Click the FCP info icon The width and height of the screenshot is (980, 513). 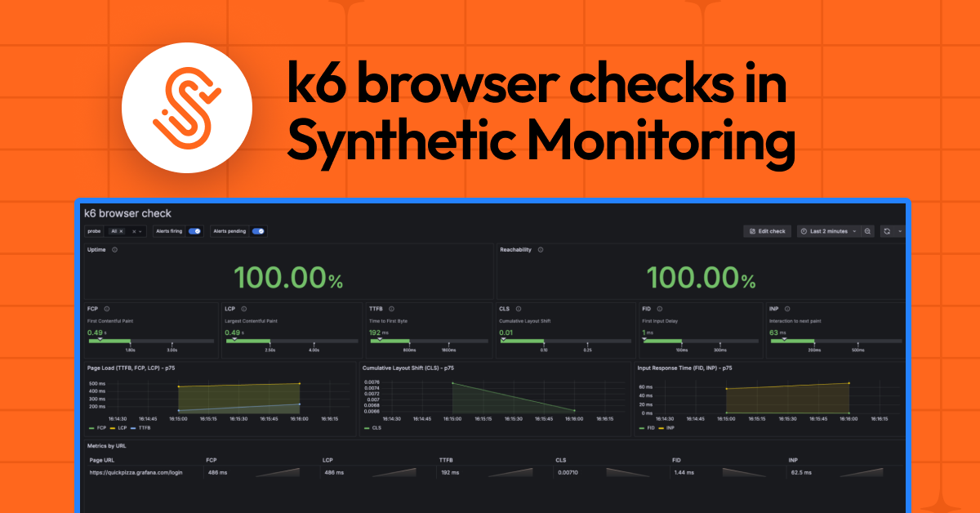point(106,309)
